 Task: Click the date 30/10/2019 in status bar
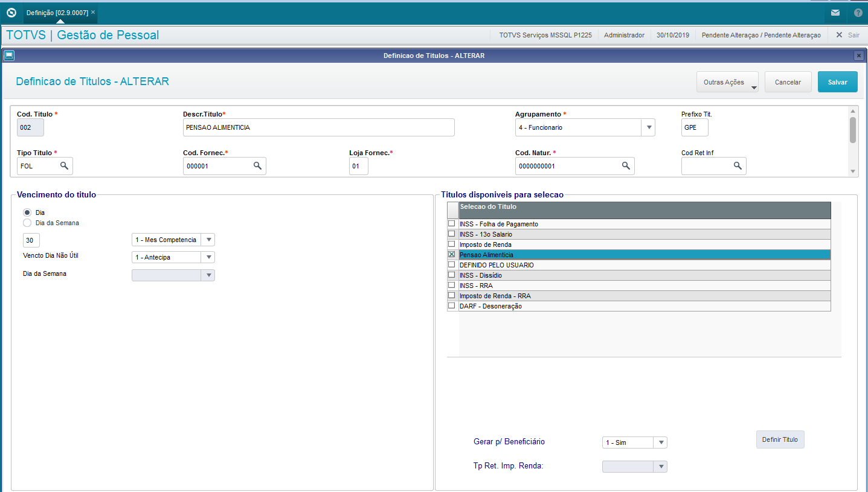pos(673,35)
